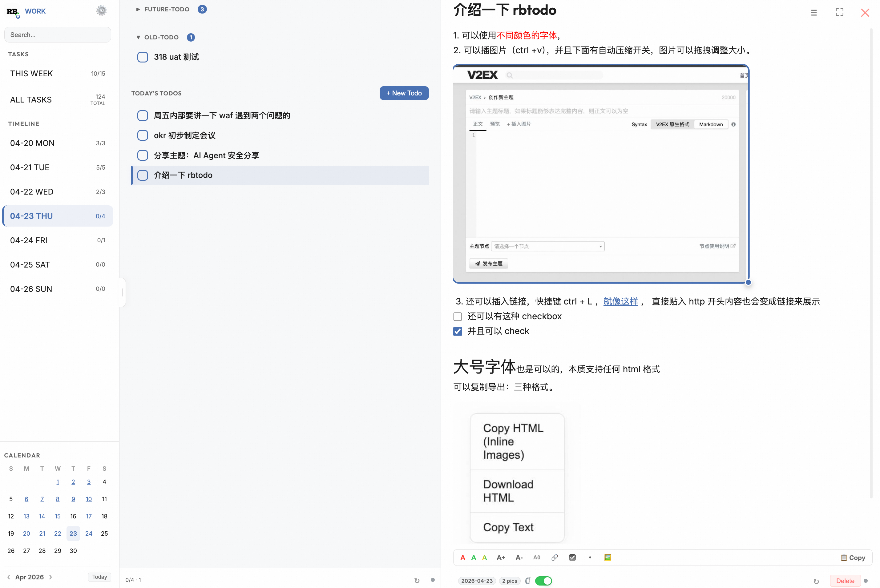Decrease font size with A- icon
This screenshot has height=588, width=880.
pos(519,558)
